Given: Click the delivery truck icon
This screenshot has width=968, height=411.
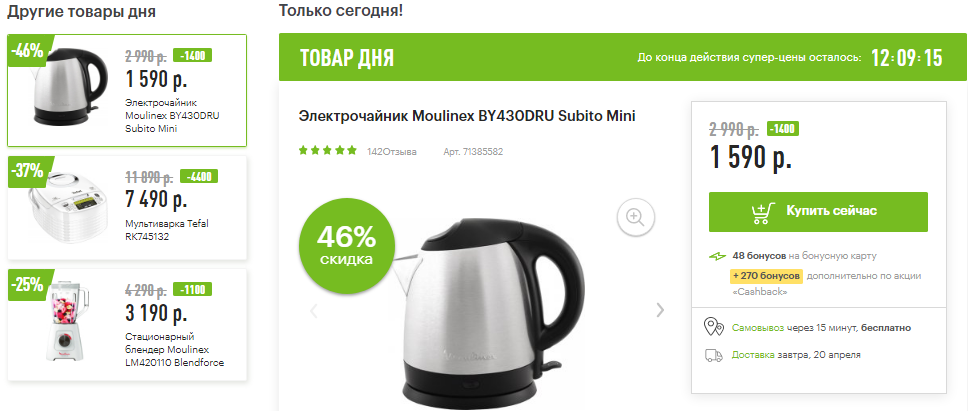Looking at the screenshot, I should click(x=714, y=355).
